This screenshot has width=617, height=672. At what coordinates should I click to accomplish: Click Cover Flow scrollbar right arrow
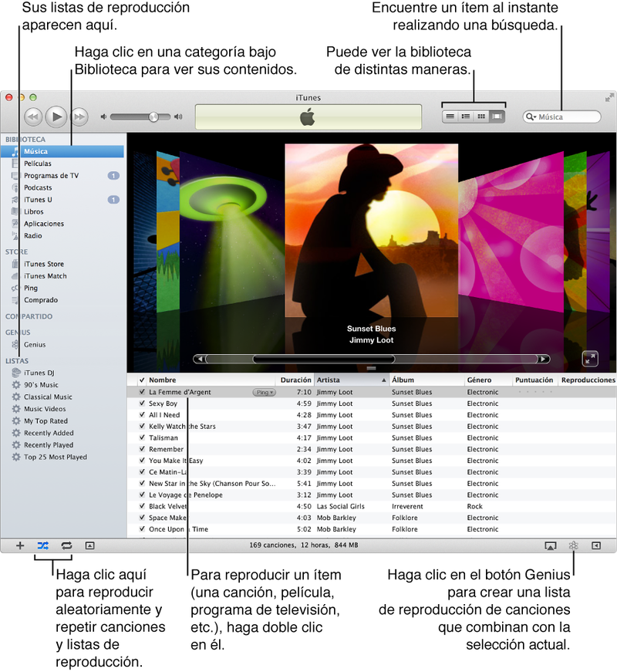point(543,359)
